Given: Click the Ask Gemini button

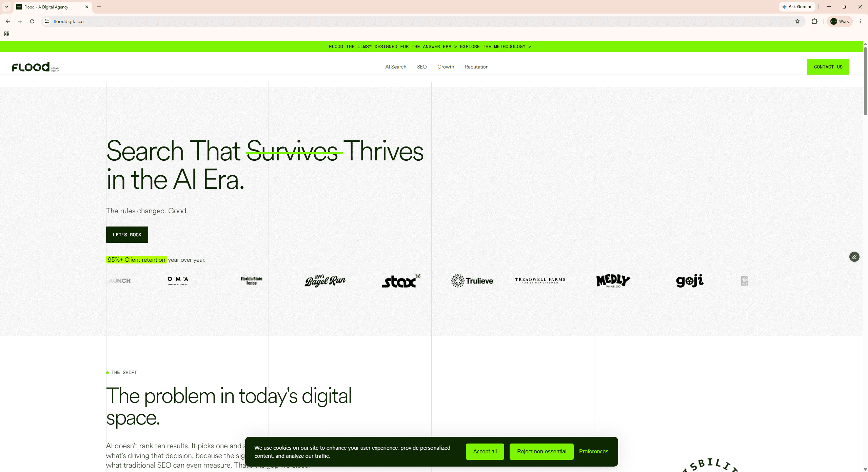Looking at the screenshot, I should point(797,7).
